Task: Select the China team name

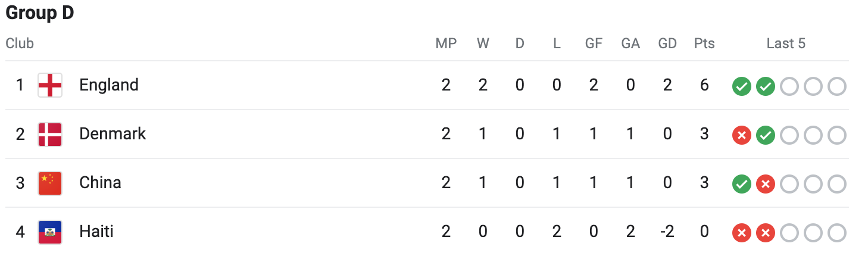Action: (x=100, y=183)
